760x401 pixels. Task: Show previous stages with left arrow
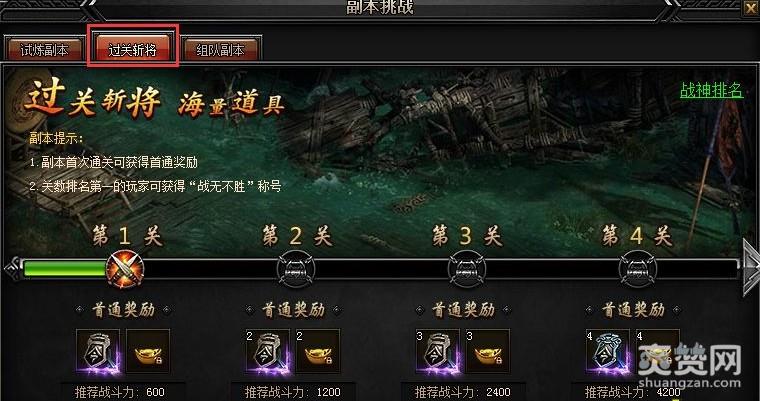[11, 268]
